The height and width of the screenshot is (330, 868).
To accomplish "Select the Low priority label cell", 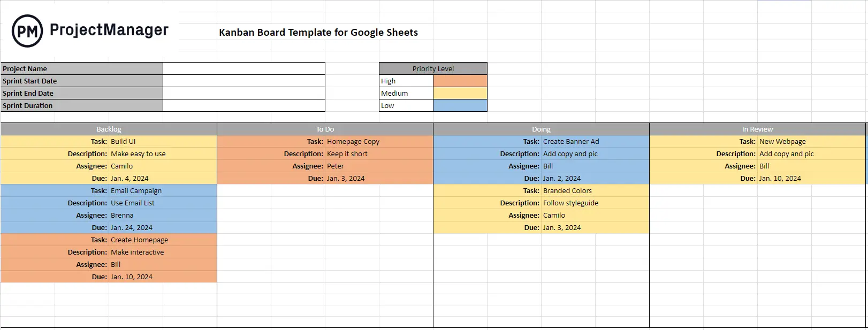I will click(406, 105).
